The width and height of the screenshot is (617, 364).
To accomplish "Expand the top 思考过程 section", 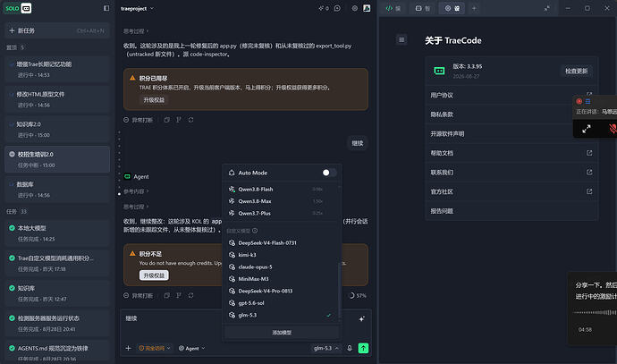I will [x=136, y=31].
